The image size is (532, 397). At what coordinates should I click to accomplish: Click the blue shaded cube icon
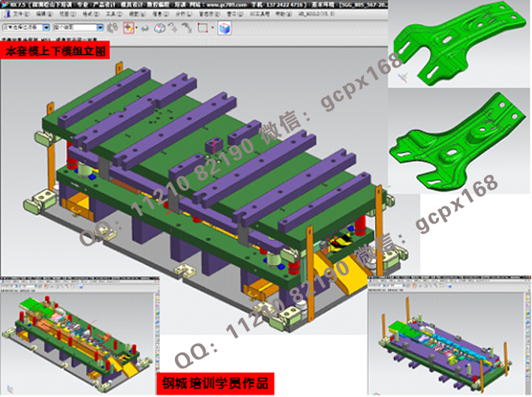pyautogui.click(x=224, y=28)
